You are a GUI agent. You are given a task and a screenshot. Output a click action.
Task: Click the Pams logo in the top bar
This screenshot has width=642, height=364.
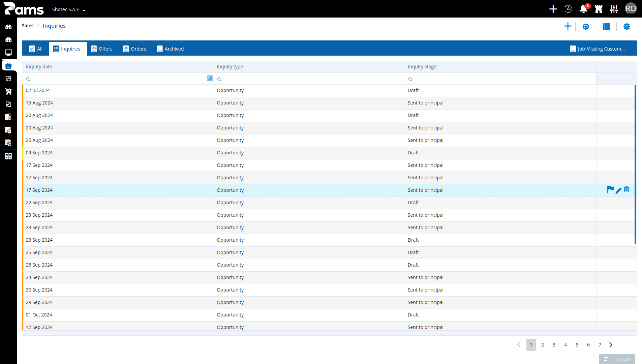pyautogui.click(x=24, y=9)
